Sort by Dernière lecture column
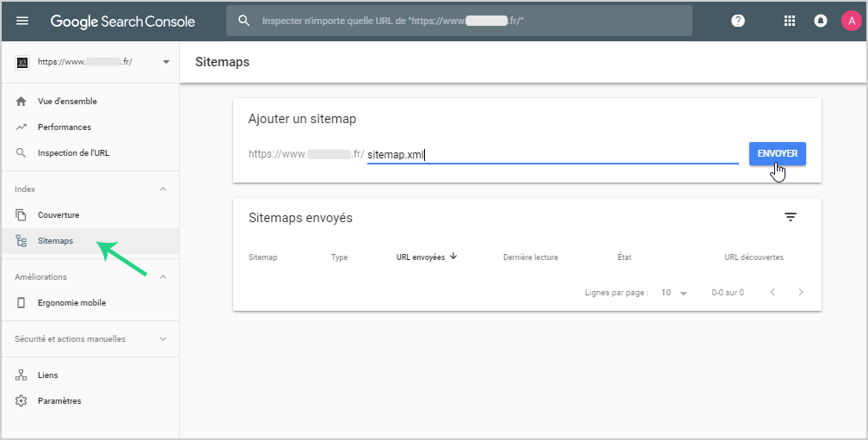Screen dimensions: 868x440 (x=530, y=257)
